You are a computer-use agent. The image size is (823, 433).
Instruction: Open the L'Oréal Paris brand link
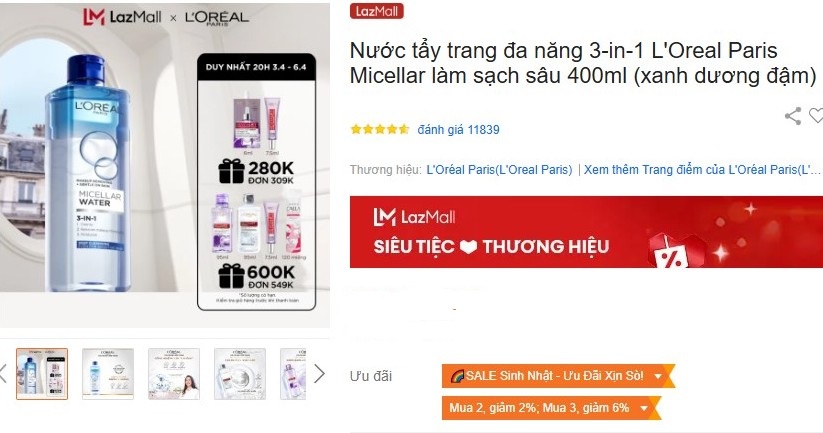[x=499, y=170]
